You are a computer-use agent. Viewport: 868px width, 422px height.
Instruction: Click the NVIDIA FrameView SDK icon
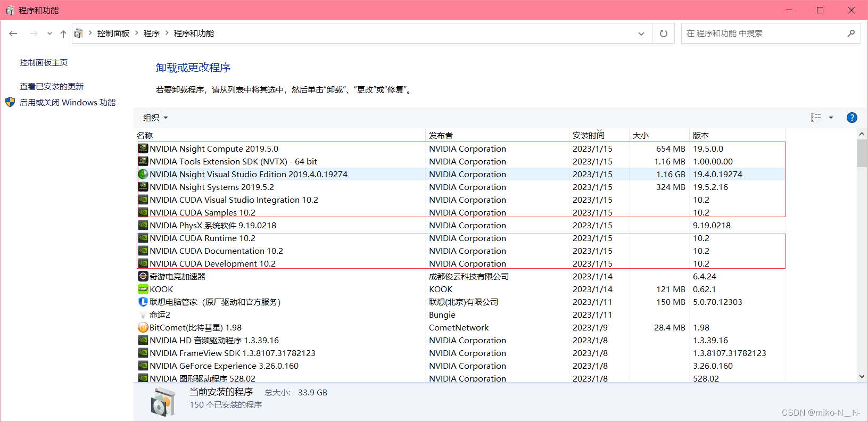point(143,353)
